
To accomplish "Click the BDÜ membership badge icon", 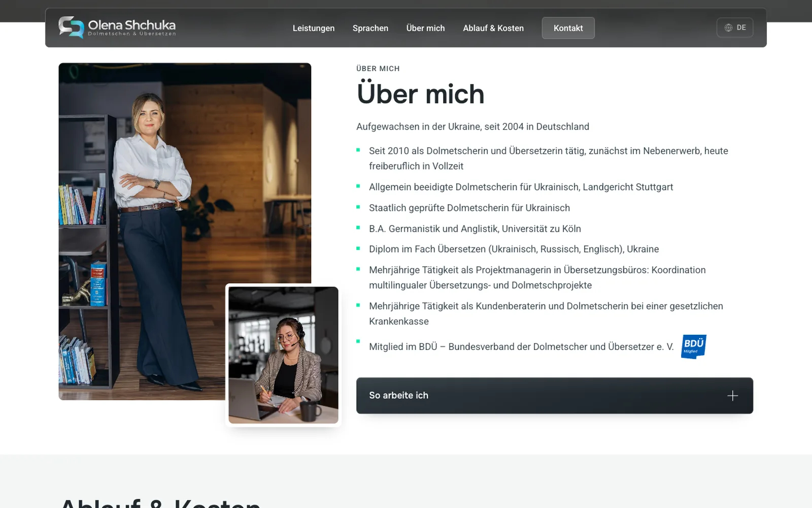I will tap(694, 346).
